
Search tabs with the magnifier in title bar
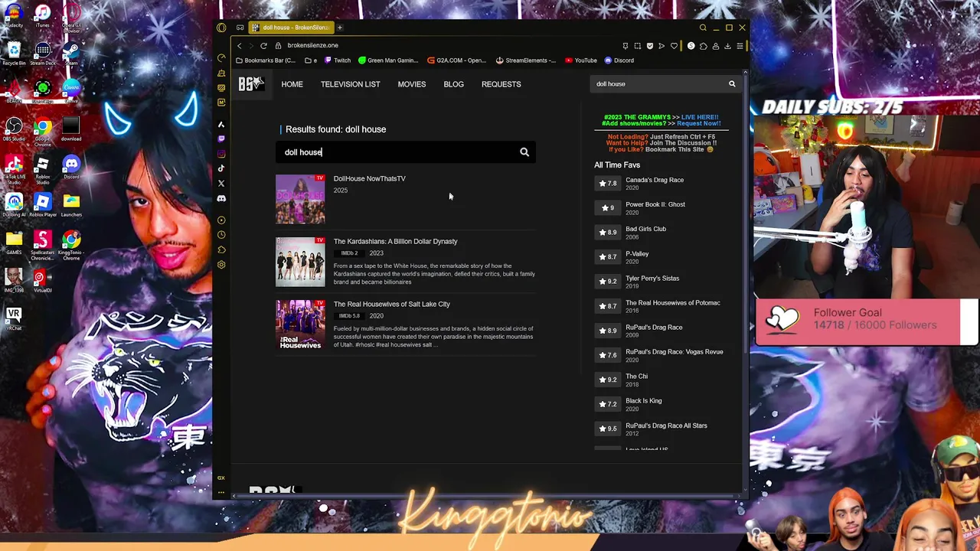pos(703,28)
